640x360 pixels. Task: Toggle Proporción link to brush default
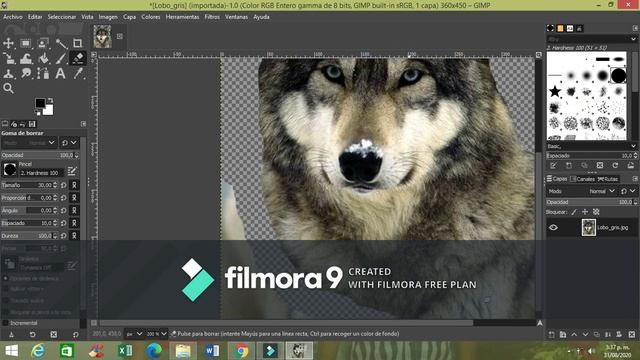tap(74, 198)
